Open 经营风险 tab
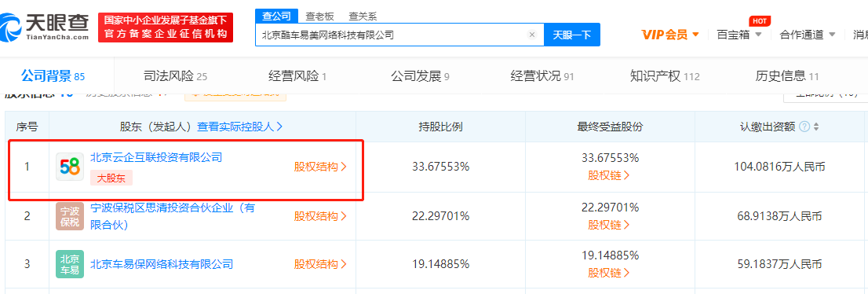Screen dimensions: 868x294 click(297, 76)
